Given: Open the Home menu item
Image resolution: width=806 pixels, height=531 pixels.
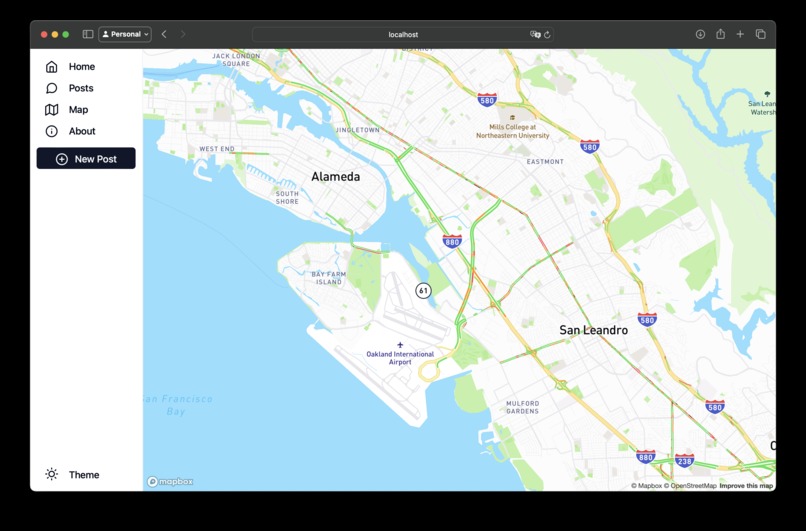Looking at the screenshot, I should [86, 66].
